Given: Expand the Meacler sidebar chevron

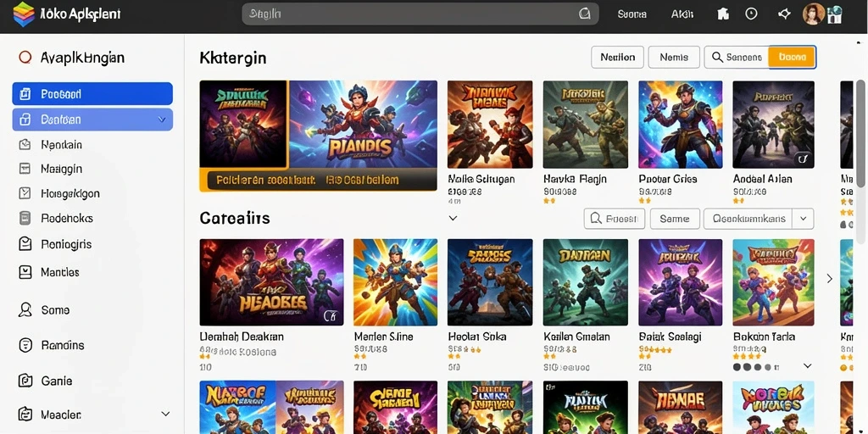Looking at the screenshot, I should (165, 414).
